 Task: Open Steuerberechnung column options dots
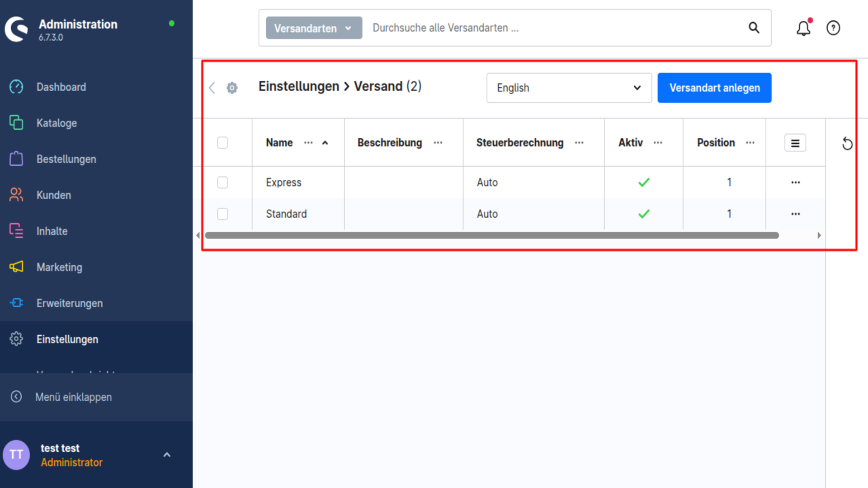point(579,143)
